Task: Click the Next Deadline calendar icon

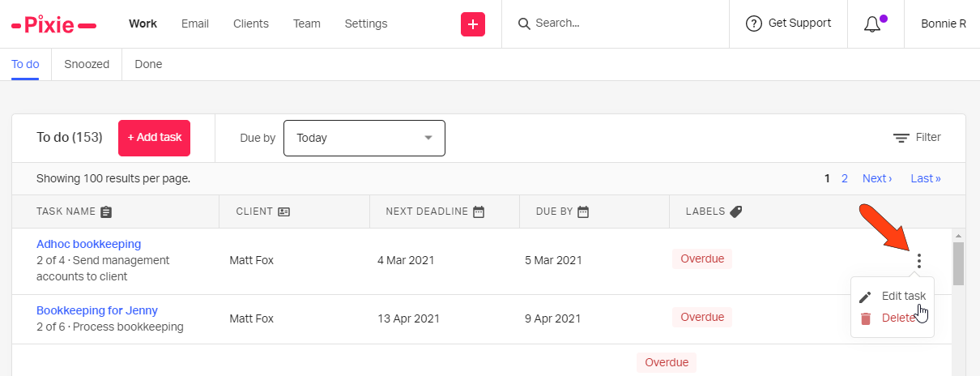Action: coord(479,211)
